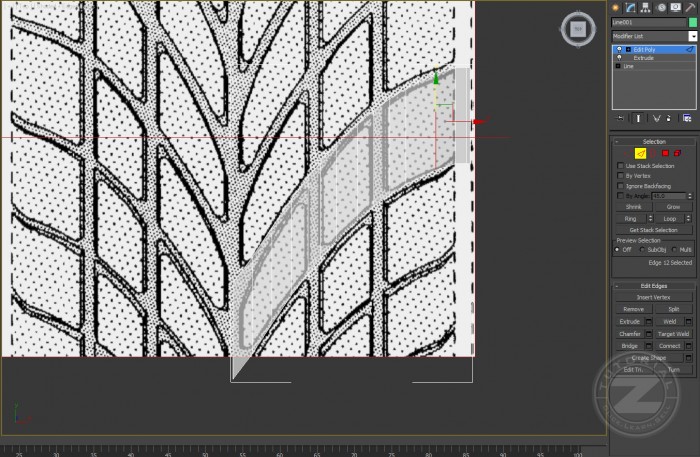Toggle Extrude modifier lightbulb
The width and height of the screenshot is (700, 457).
[619, 58]
